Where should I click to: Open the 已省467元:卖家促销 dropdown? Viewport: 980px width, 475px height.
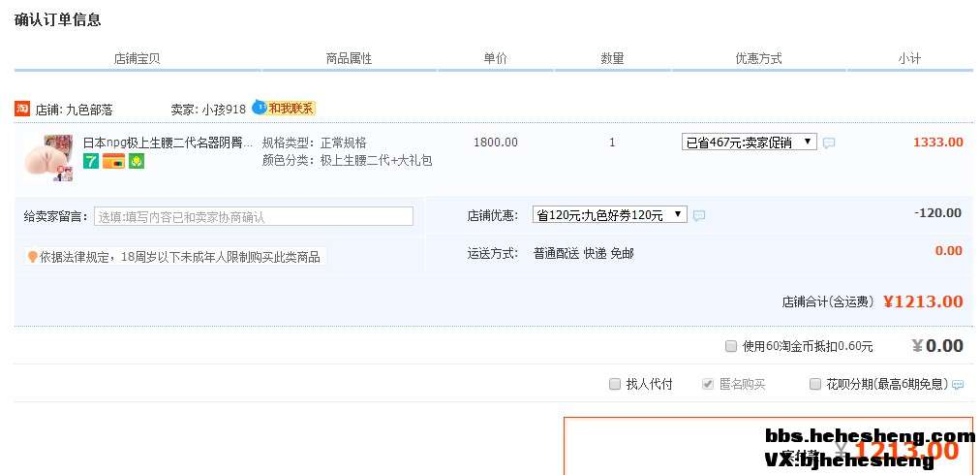tap(749, 142)
